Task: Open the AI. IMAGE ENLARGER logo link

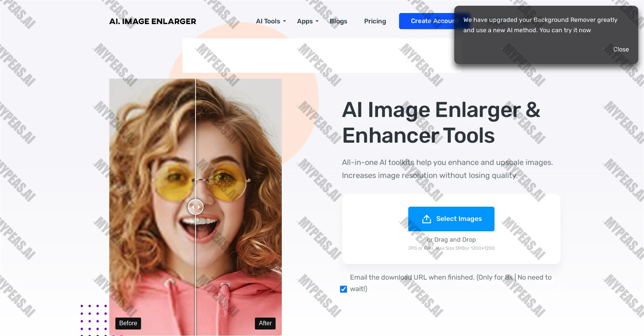Action: click(153, 21)
